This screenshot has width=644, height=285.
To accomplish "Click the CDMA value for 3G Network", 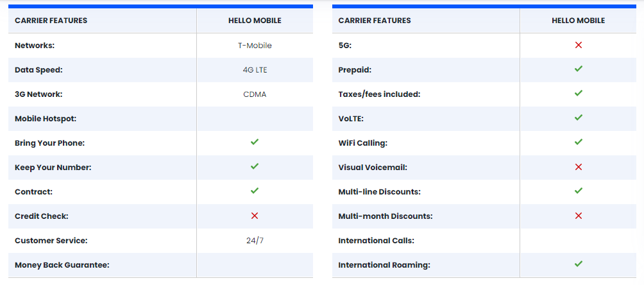I will (x=255, y=94).
